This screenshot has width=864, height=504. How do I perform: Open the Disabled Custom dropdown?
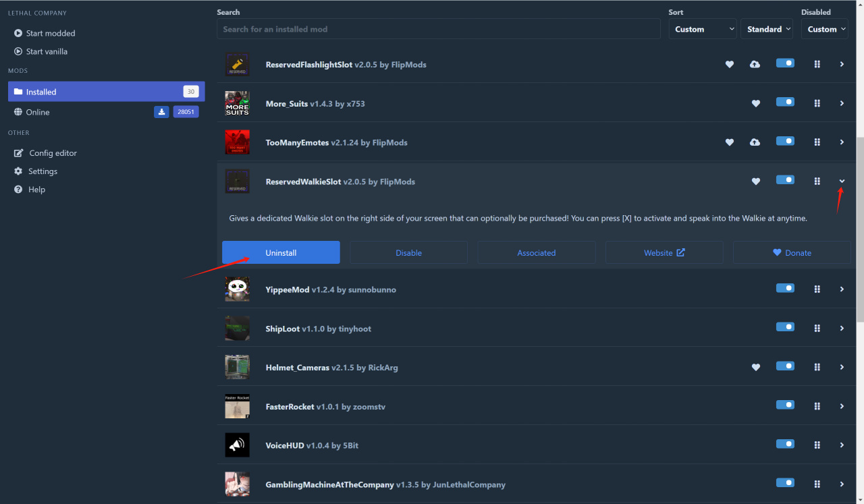[825, 29]
